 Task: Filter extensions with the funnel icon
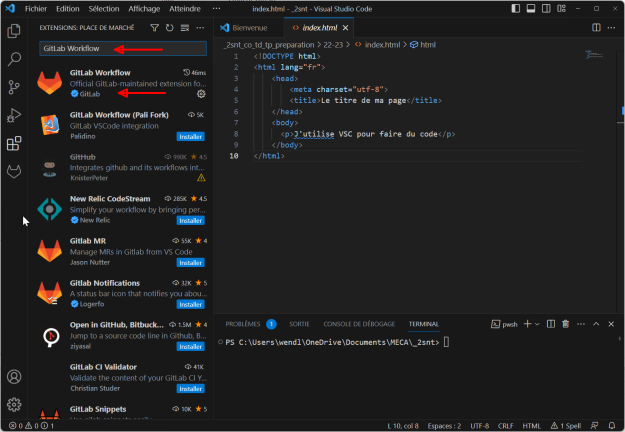point(154,27)
